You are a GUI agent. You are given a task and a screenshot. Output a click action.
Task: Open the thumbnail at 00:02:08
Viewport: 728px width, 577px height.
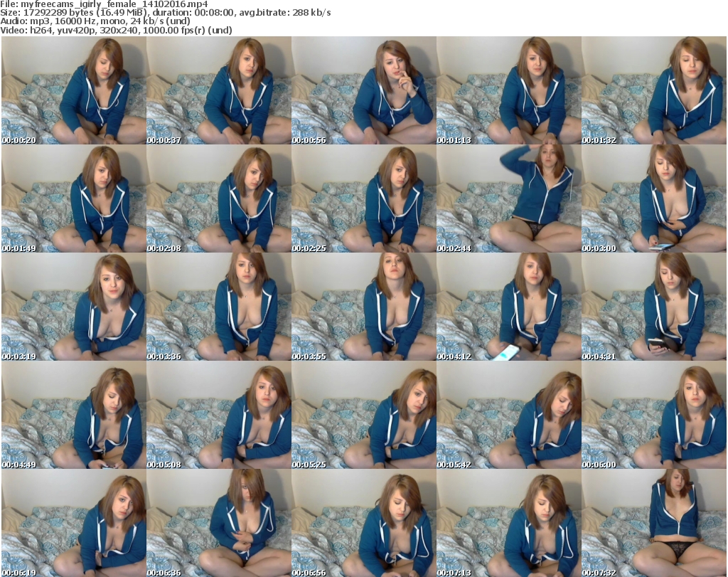tap(219, 198)
